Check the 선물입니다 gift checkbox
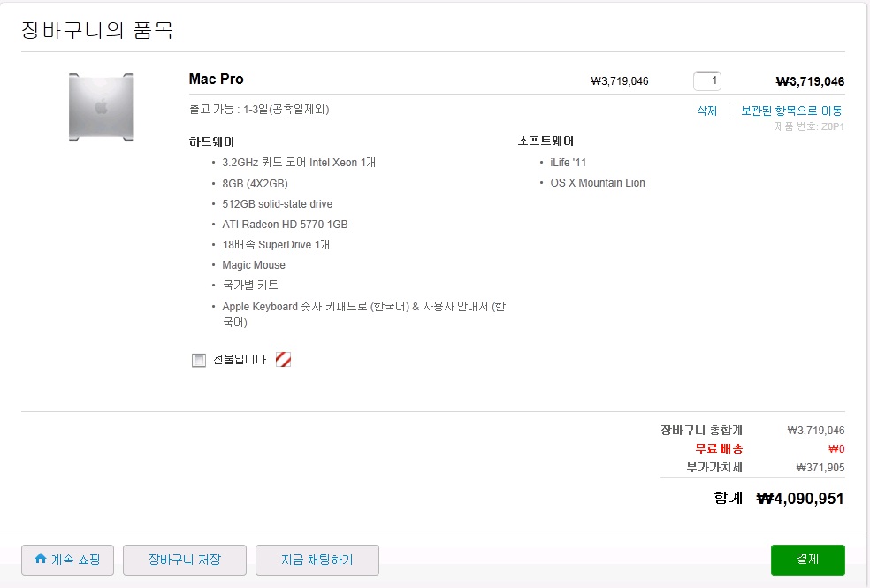This screenshot has height=588, width=870. (x=199, y=360)
